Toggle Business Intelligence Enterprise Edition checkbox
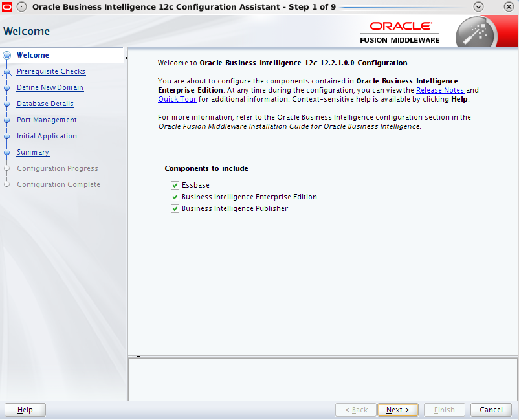 tap(175, 197)
